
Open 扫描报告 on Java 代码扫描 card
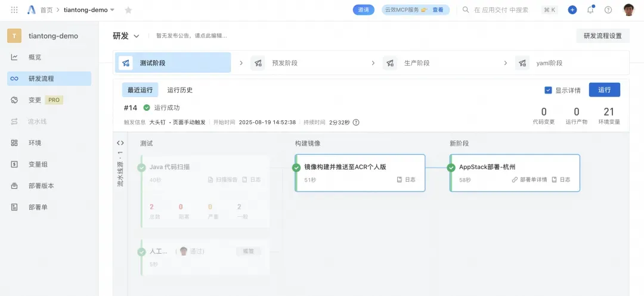tap(222, 180)
